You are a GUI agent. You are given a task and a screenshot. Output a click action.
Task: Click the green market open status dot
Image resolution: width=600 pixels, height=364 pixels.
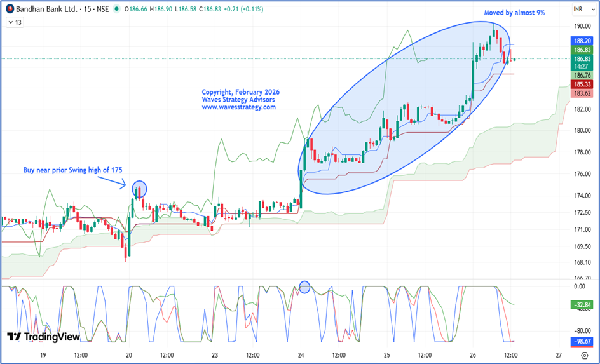117,9
